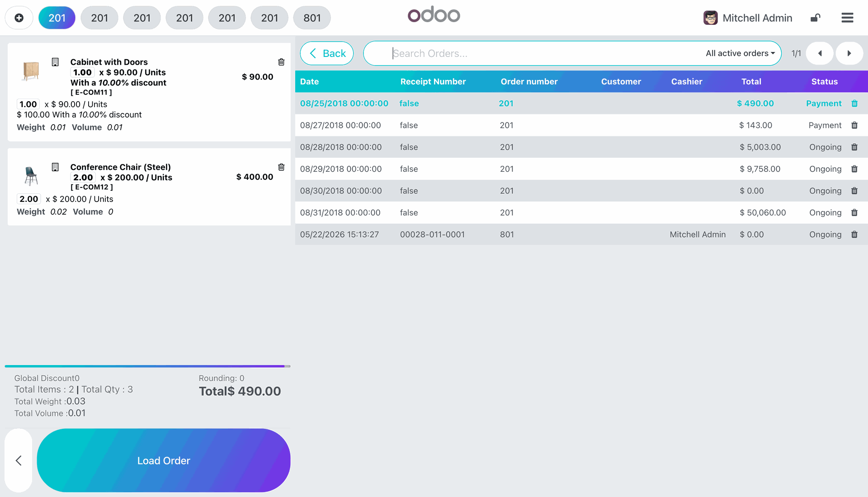The height and width of the screenshot is (497, 868).
Task: Collapse order panel with left chevron button
Action: 19,460
